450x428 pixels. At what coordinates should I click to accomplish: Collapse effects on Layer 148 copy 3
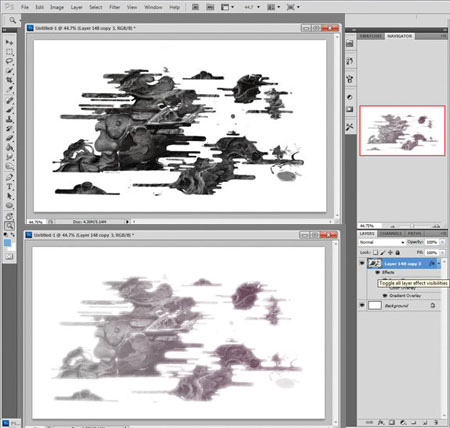point(439,264)
